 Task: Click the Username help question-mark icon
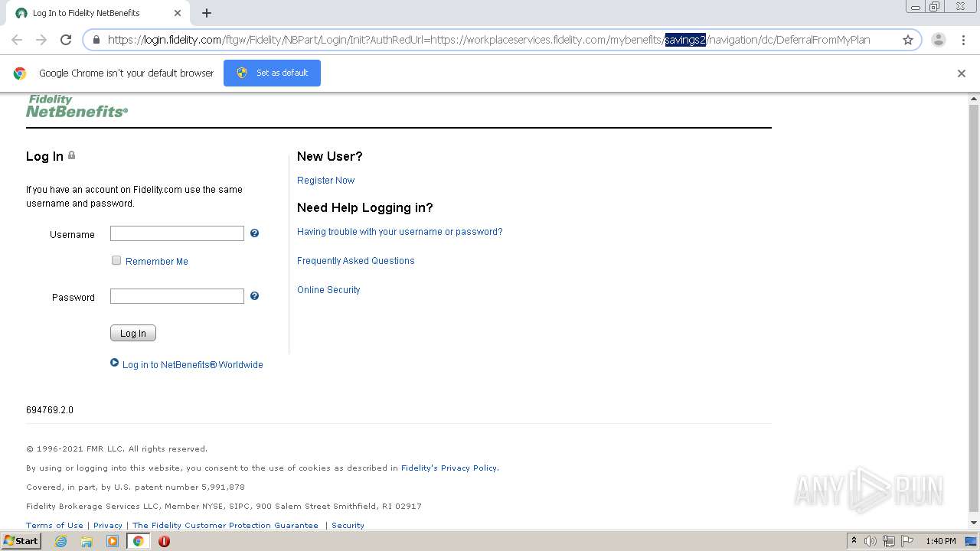(255, 233)
